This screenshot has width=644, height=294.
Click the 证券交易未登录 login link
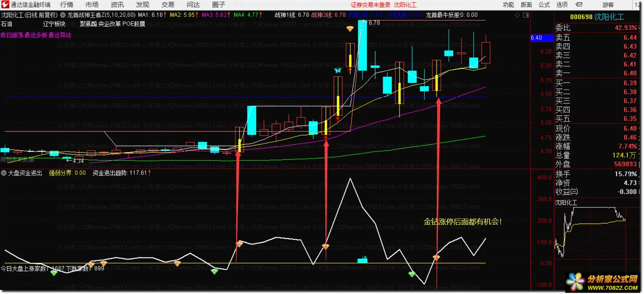click(370, 4)
